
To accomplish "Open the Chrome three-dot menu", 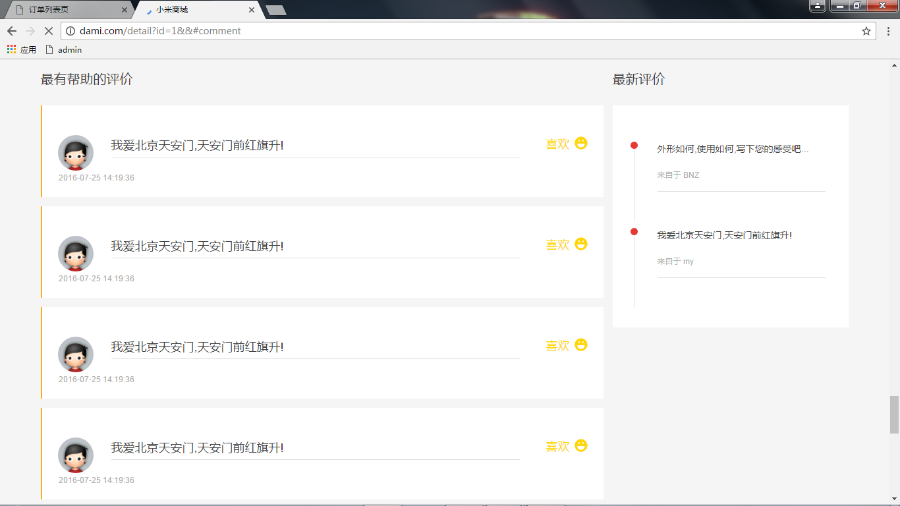I will click(889, 31).
